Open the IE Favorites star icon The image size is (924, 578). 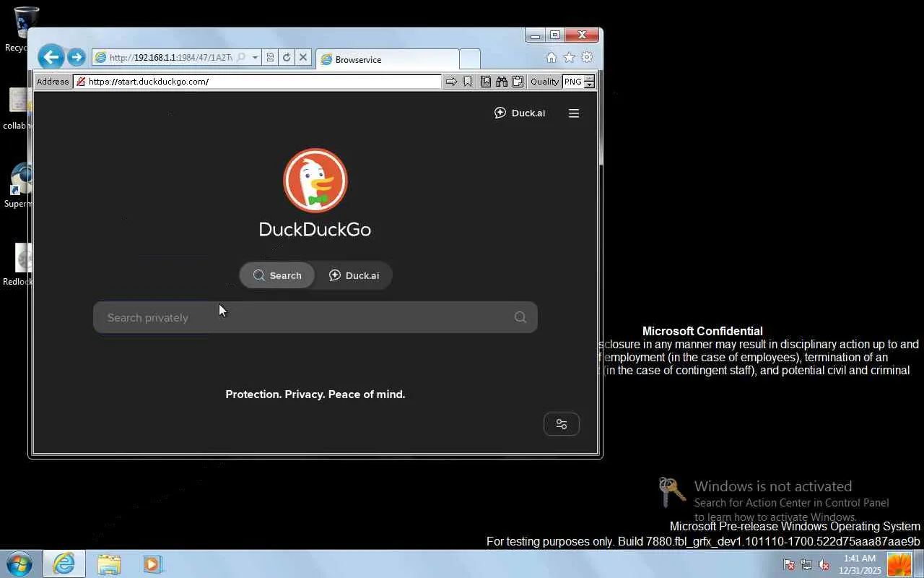click(x=569, y=58)
